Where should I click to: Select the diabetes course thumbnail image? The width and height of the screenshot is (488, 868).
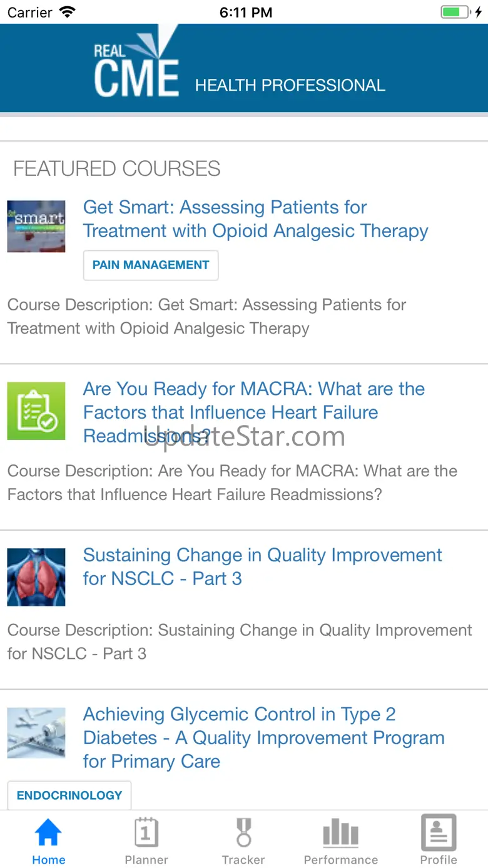[x=36, y=733]
